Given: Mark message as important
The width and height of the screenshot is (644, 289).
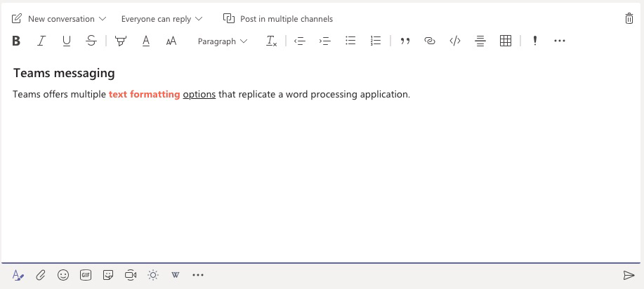Looking at the screenshot, I should pos(534,41).
